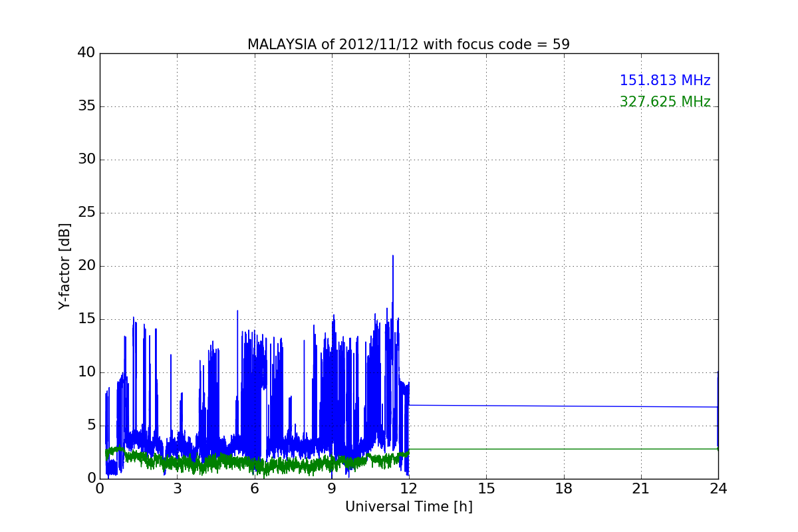Screen dimensions: 798x532
Task: Click the 'Universal Time [h]' axis label
Action: (x=408, y=507)
